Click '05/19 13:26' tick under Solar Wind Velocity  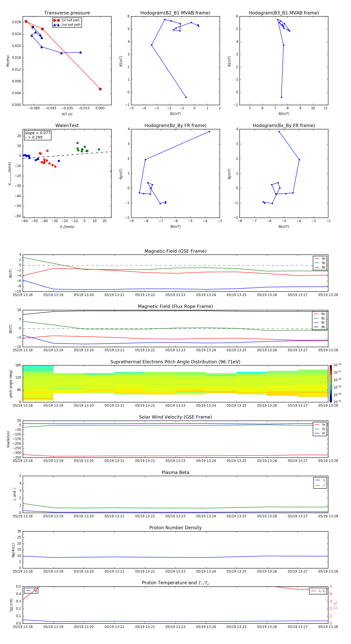[267, 461]
